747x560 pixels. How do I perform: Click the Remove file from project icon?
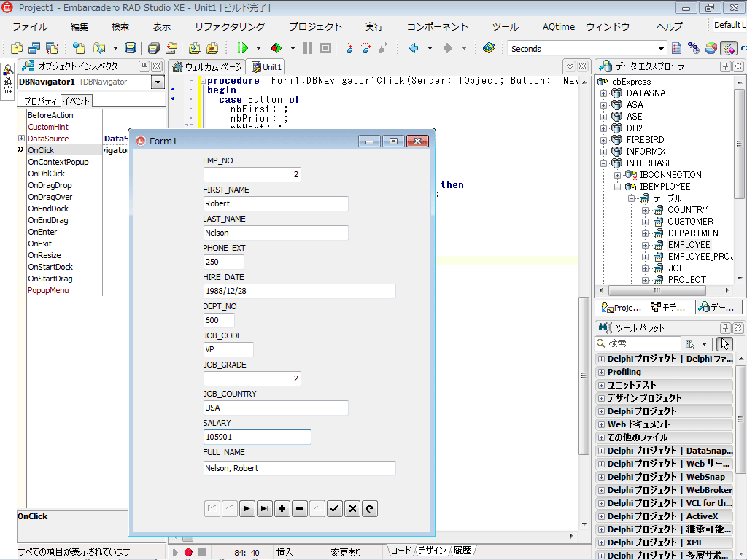coord(212,48)
